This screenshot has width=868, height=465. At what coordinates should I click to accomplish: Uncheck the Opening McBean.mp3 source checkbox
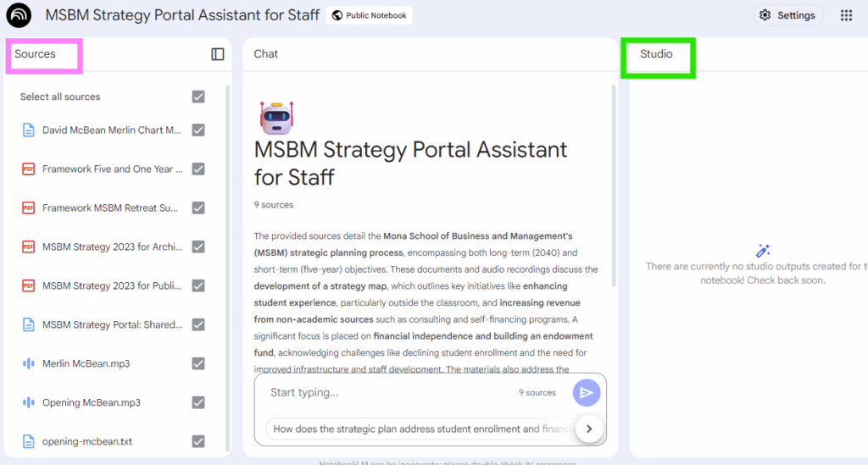click(x=198, y=402)
